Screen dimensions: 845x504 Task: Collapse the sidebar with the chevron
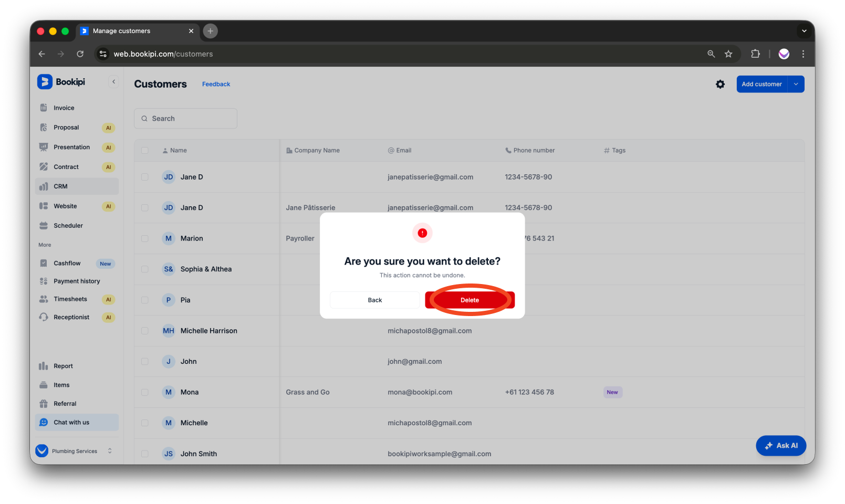click(114, 81)
